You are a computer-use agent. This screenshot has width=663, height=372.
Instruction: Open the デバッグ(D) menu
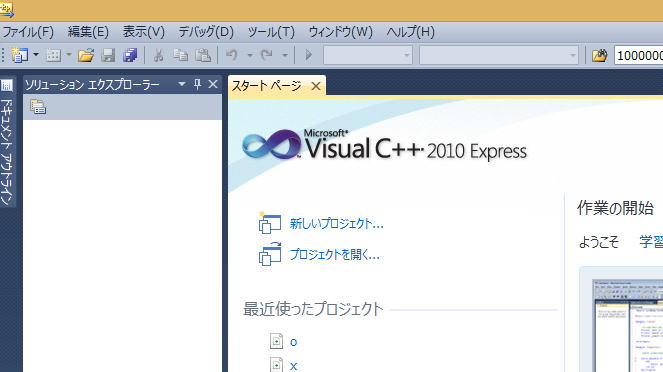tap(206, 32)
